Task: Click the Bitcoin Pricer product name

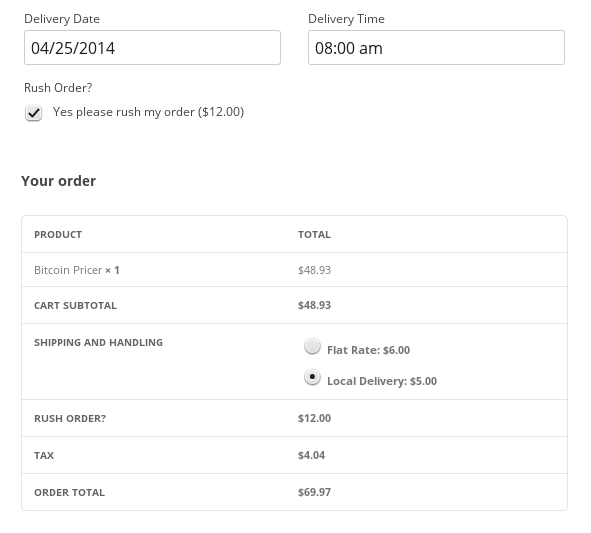Action: 68,270
